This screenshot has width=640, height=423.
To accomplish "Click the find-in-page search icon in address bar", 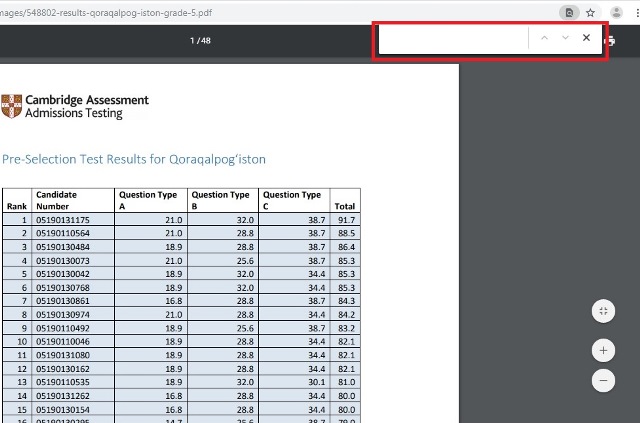I will 569,13.
